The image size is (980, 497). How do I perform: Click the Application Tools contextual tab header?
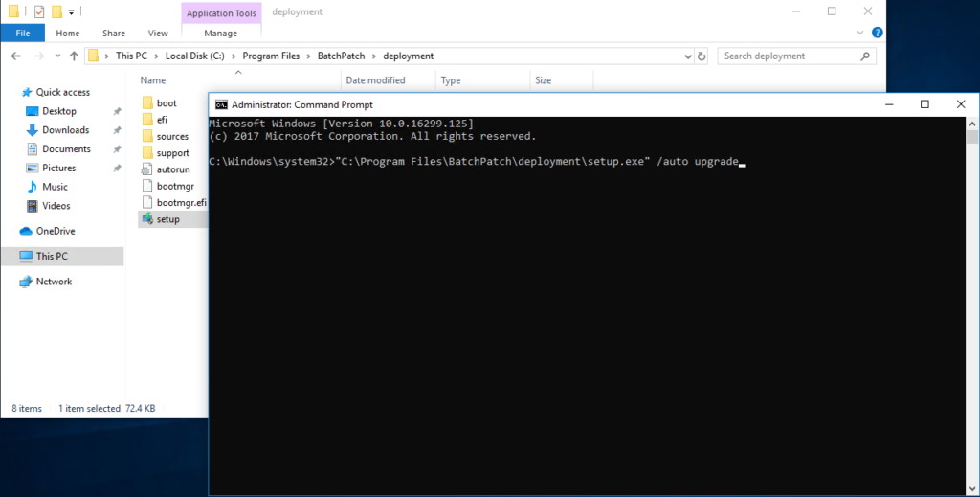[221, 13]
